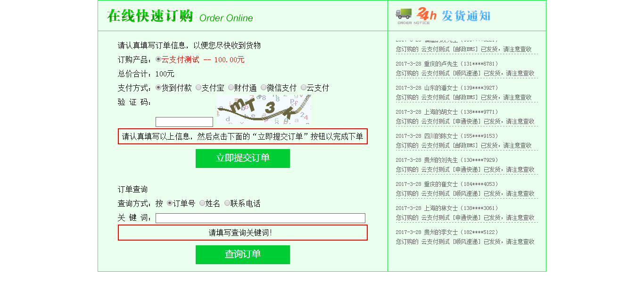Image resolution: width=644 pixels, height=284 pixels.
Task: Select the 云支付测试 product radio button
Action: pyautogui.click(x=158, y=59)
